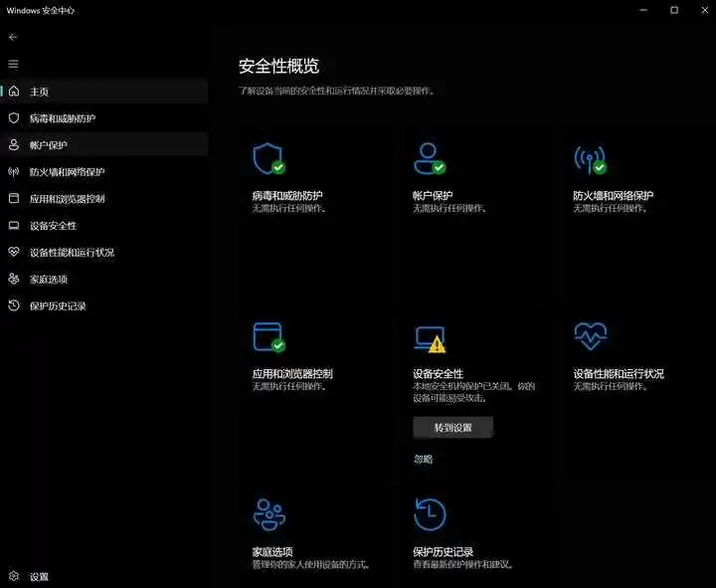Click the 防火墙和网络保护 tile title
The height and width of the screenshot is (588, 716).
(614, 196)
